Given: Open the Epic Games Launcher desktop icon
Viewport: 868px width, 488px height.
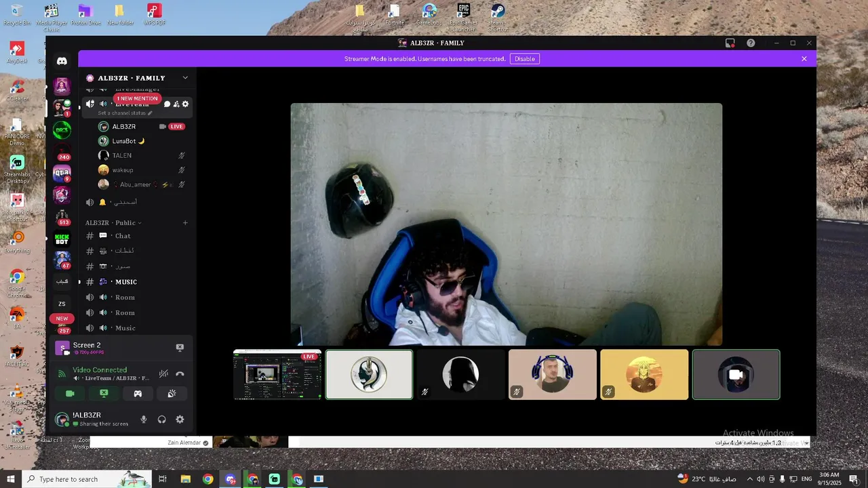Looking at the screenshot, I should pos(463,17).
